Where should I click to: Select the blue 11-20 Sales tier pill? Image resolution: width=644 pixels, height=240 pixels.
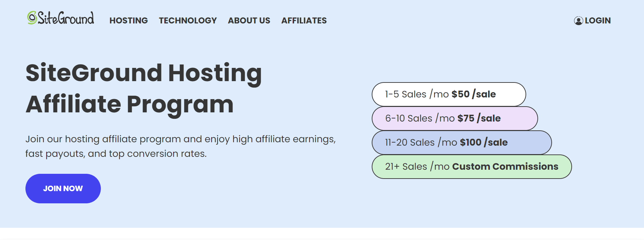[x=462, y=143]
